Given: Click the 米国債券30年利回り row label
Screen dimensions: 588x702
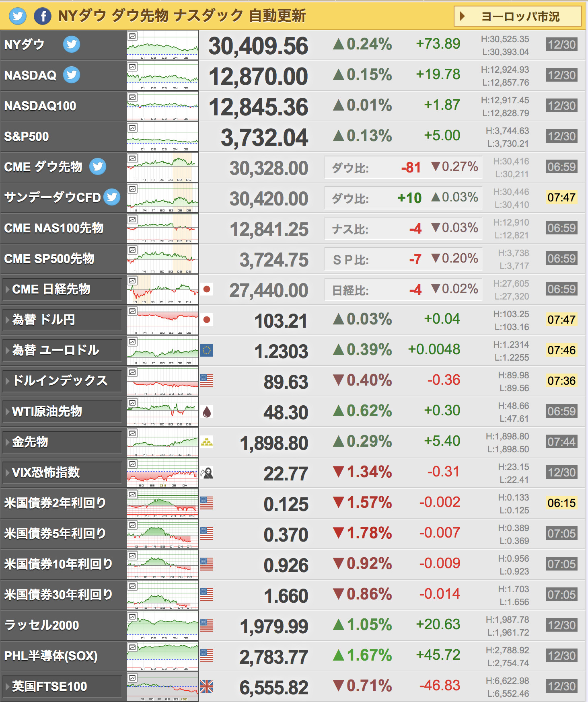Looking at the screenshot, I should [x=58, y=595].
